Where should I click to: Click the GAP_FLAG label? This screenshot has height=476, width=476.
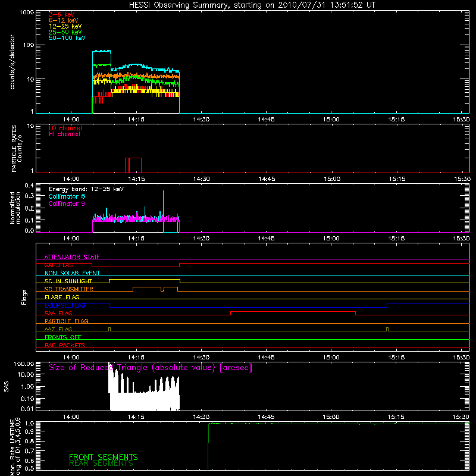tap(58, 265)
